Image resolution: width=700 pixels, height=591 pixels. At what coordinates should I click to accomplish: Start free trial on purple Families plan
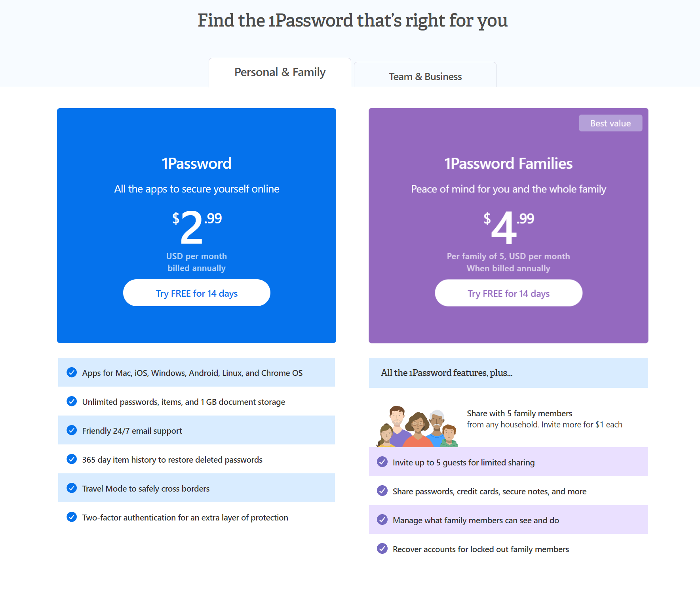[x=508, y=293]
